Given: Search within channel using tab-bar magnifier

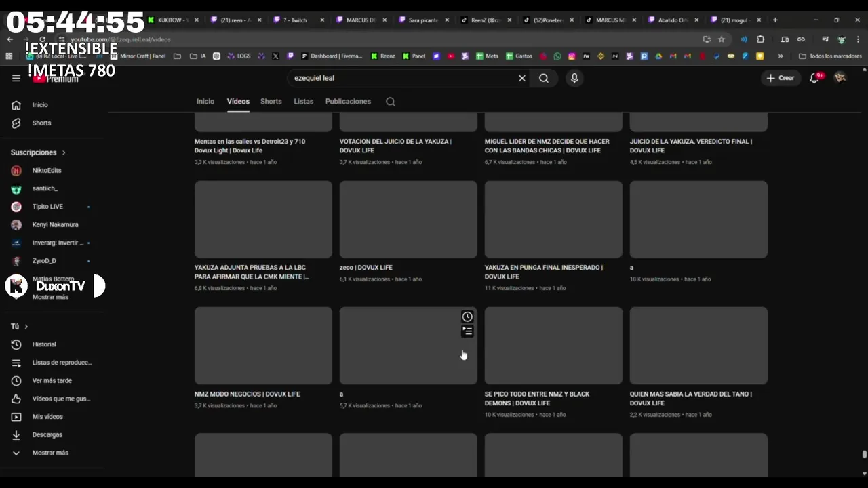Looking at the screenshot, I should [391, 102].
